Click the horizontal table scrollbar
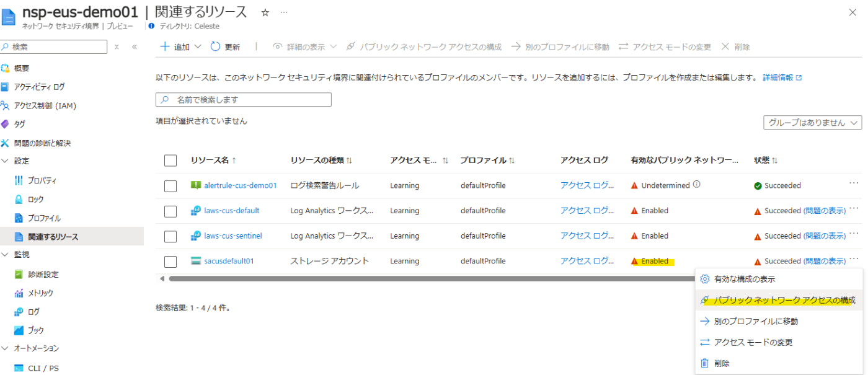The height and width of the screenshot is (375, 868). 431,279
